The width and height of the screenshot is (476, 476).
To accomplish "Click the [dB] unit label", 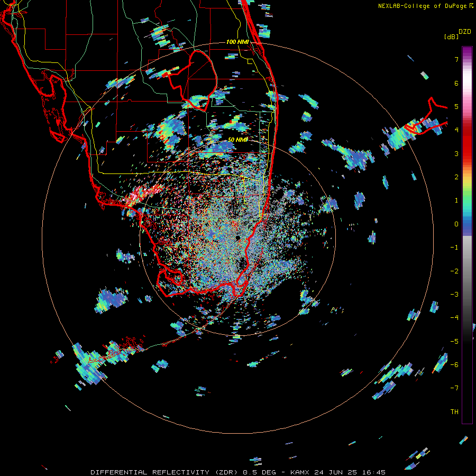I will [x=451, y=36].
